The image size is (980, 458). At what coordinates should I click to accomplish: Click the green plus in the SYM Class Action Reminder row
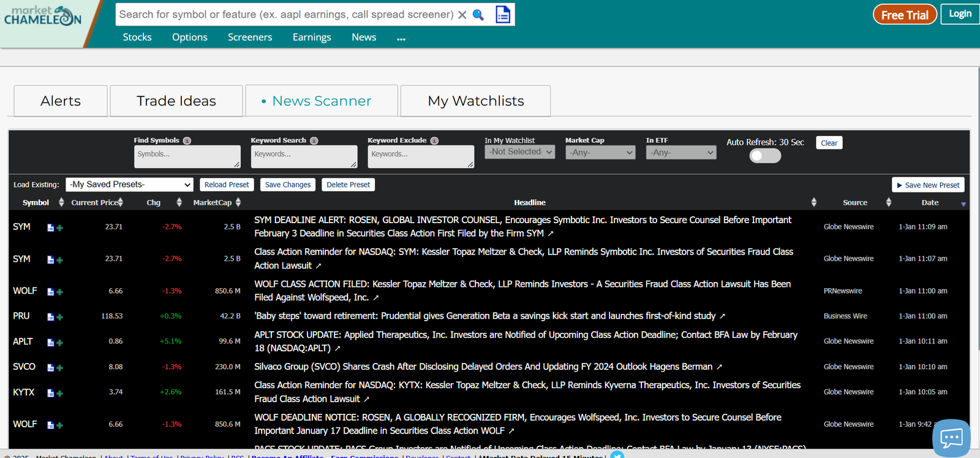click(60, 261)
